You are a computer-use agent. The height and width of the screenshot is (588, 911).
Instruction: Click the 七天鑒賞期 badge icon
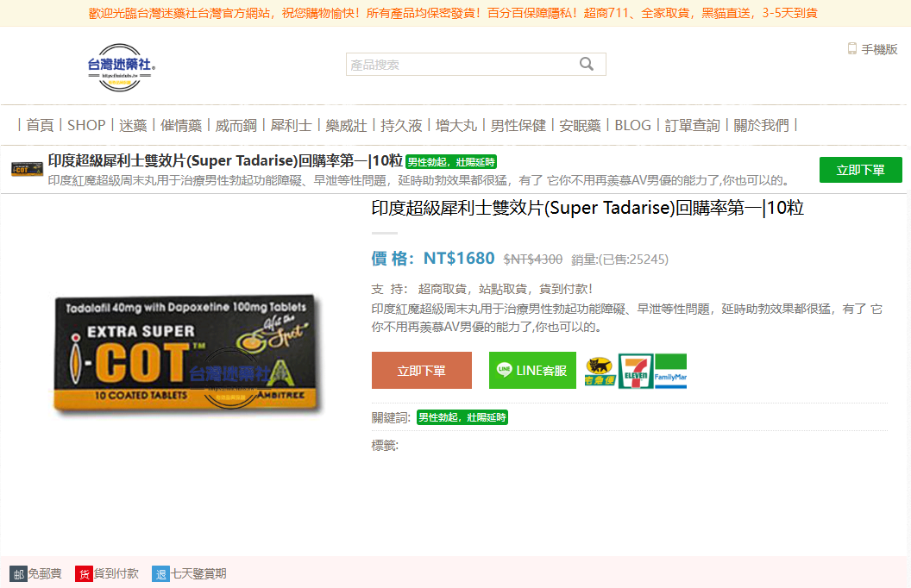pyautogui.click(x=160, y=573)
